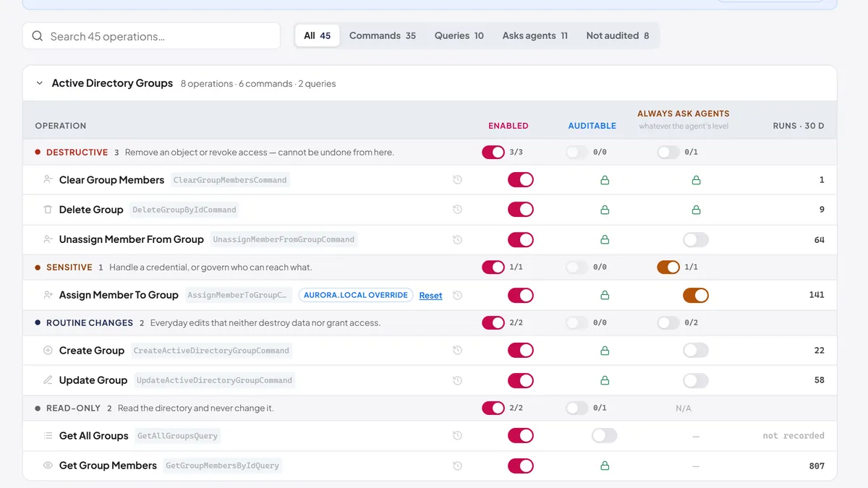Click the AURORA.LOCAL OVERRIDE badge
The height and width of the screenshot is (488, 868).
356,295
